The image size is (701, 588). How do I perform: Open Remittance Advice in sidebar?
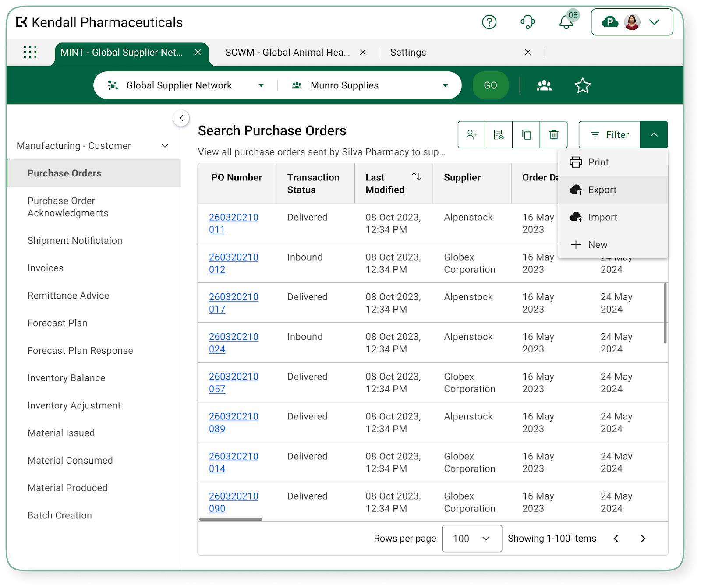[x=68, y=296]
